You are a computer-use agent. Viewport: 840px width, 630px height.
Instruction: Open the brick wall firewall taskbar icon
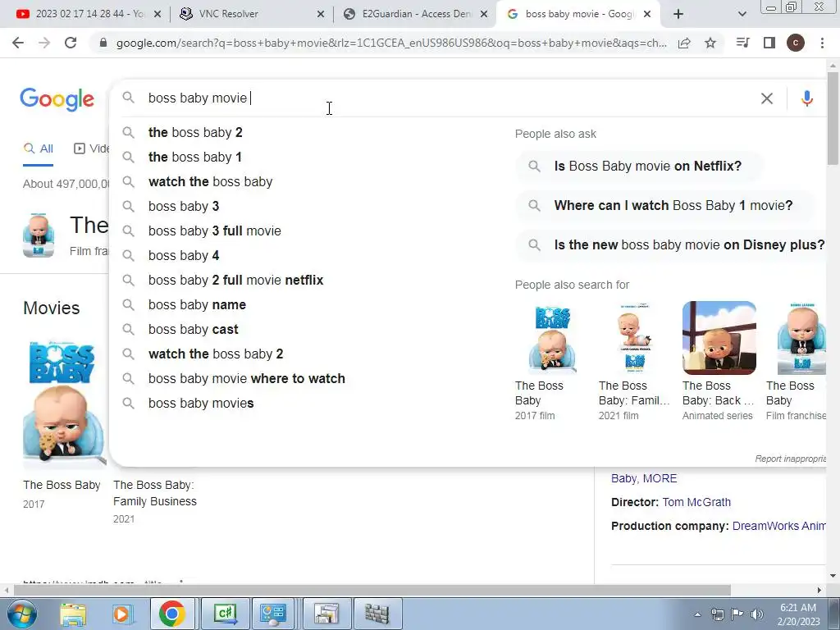[x=377, y=614]
